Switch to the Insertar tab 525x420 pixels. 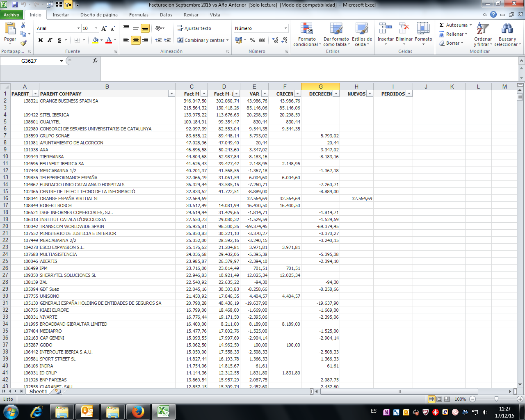tap(61, 15)
